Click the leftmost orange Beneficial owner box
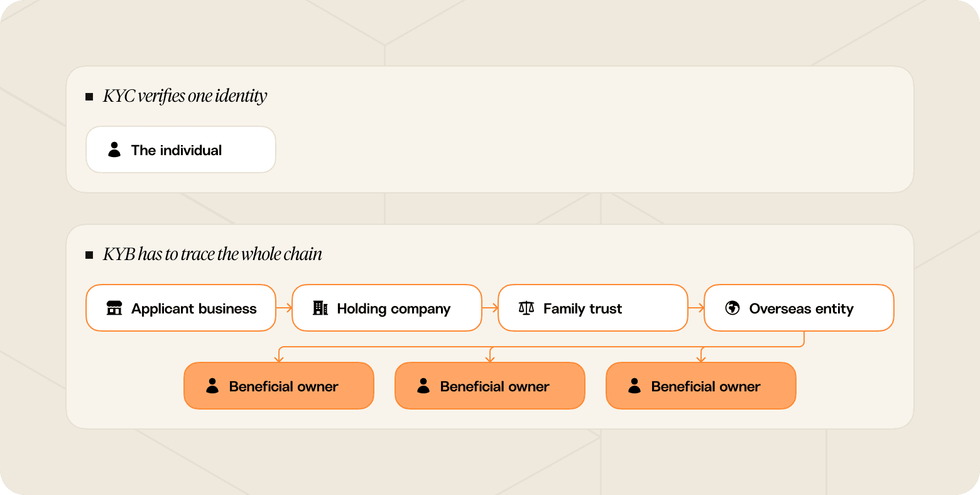The image size is (980, 495). pos(279,386)
